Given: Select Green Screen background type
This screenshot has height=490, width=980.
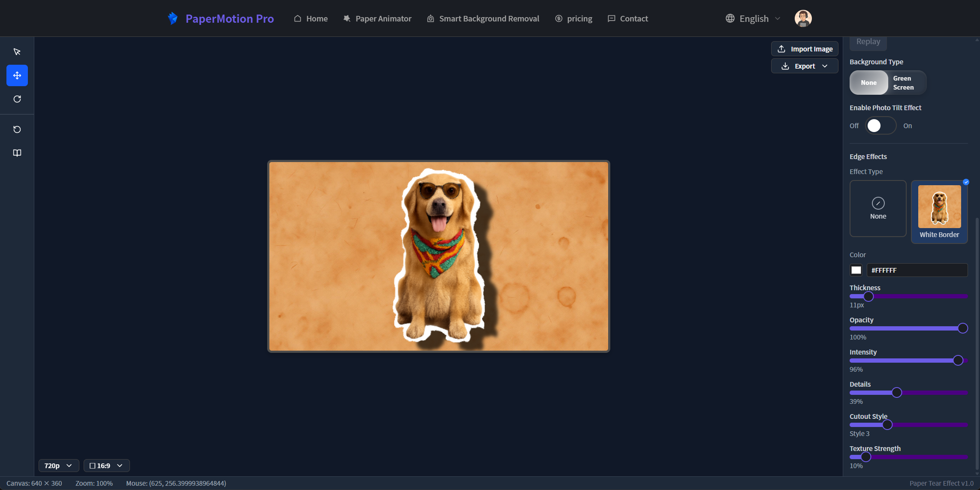Looking at the screenshot, I should tap(903, 82).
